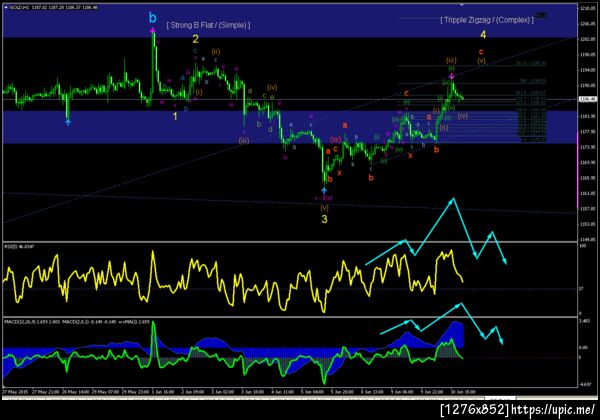Select the magenta down arrow below green (v)
The image size is (600, 420).
tap(452, 76)
